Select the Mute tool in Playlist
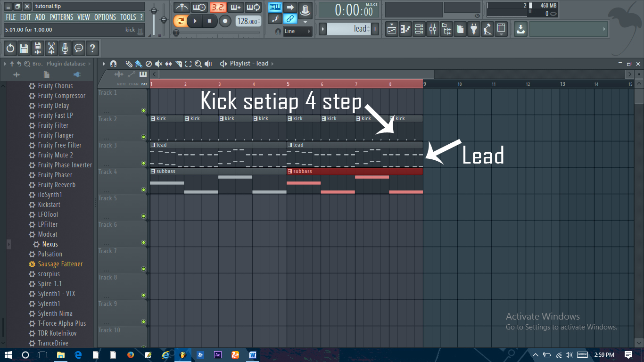The height and width of the screenshot is (362, 644). [x=159, y=64]
